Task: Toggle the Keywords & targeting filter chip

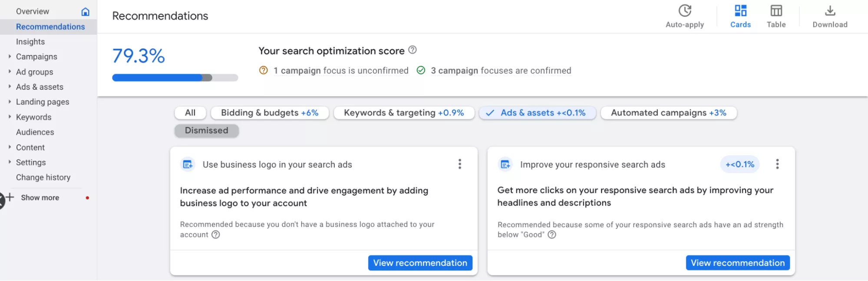Action: 404,113
